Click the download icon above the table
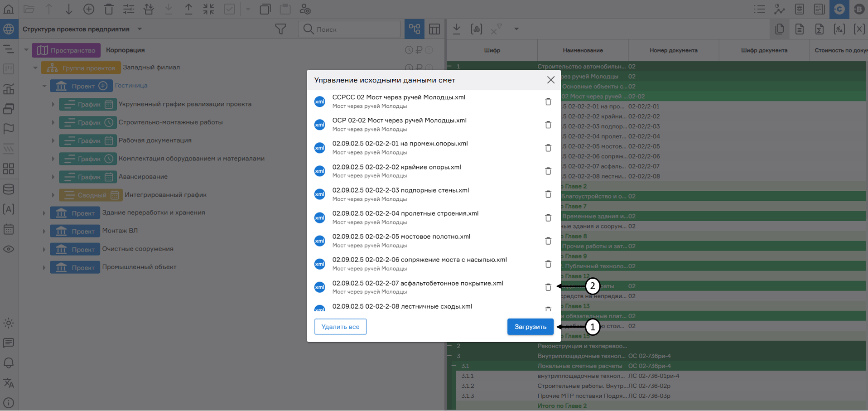Image resolution: width=868 pixels, height=411 pixels. coord(457,29)
